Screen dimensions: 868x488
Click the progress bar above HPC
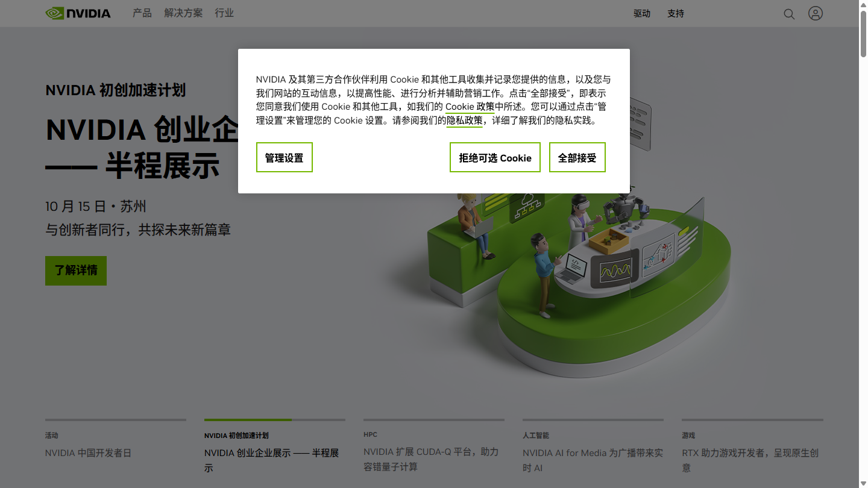click(x=434, y=420)
